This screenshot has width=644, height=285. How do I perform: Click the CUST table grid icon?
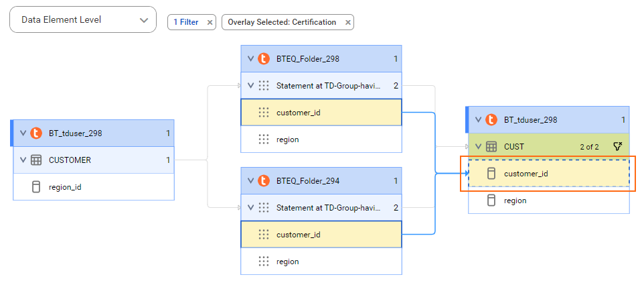click(491, 146)
